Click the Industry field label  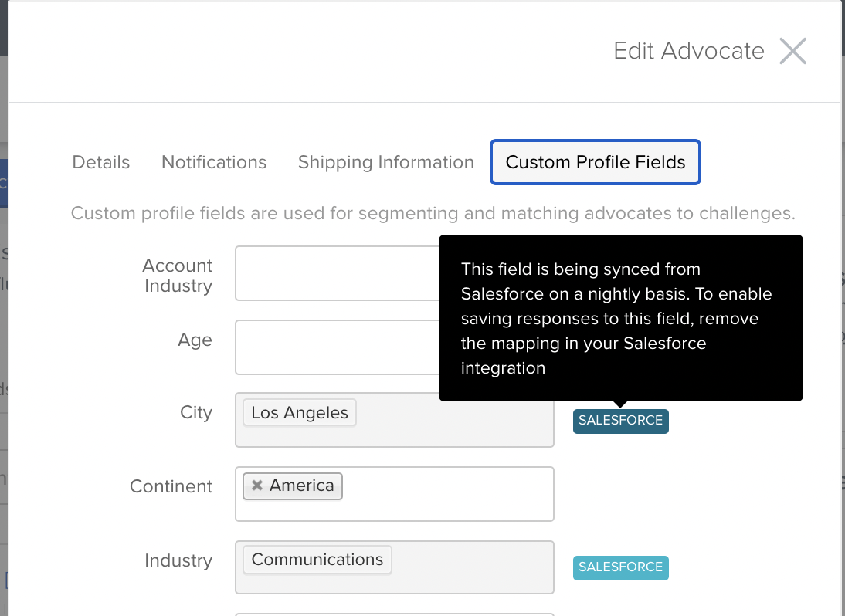pos(178,560)
